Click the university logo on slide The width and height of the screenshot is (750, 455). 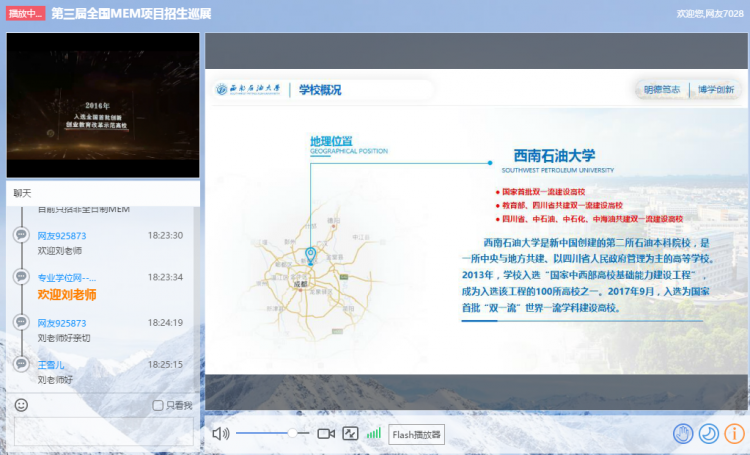click(248, 89)
